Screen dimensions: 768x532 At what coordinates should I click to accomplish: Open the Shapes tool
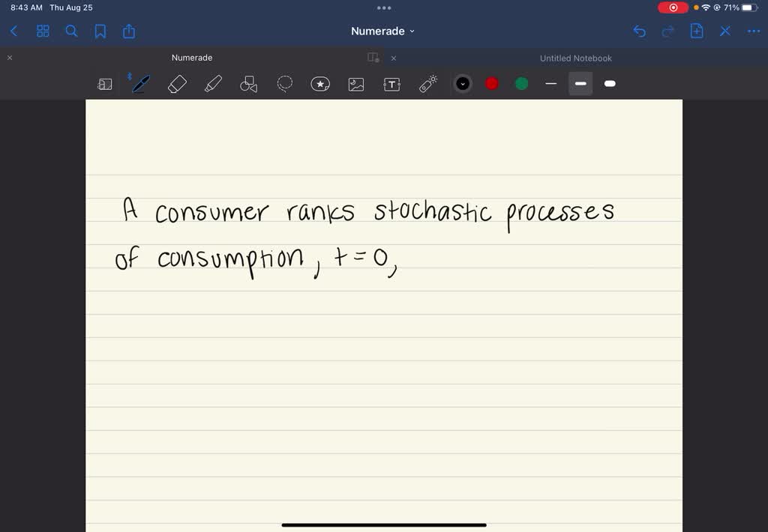(247, 83)
